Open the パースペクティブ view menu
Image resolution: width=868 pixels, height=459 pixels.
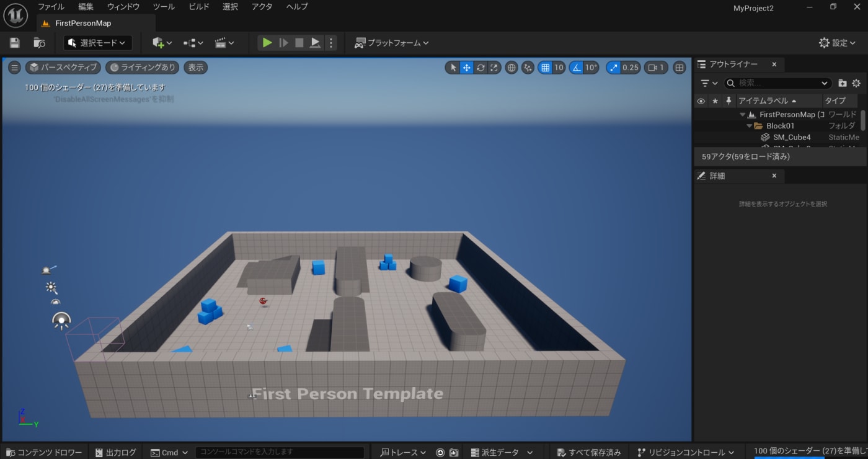coord(63,67)
